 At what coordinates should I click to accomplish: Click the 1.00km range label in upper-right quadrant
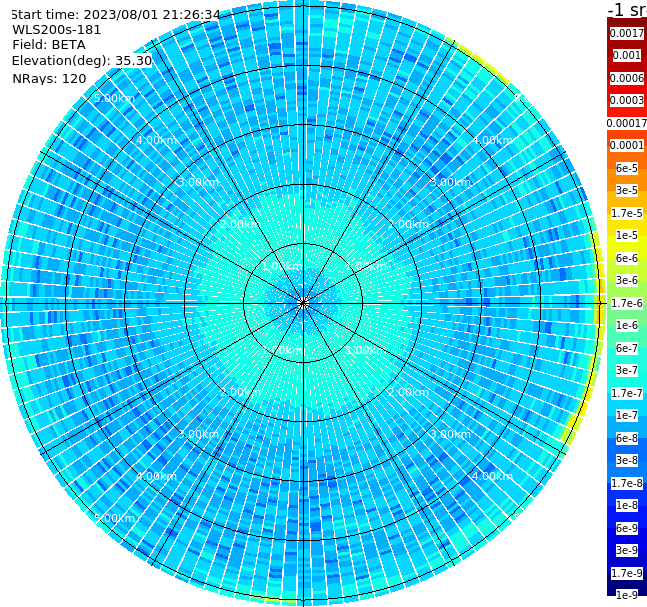click(x=366, y=266)
